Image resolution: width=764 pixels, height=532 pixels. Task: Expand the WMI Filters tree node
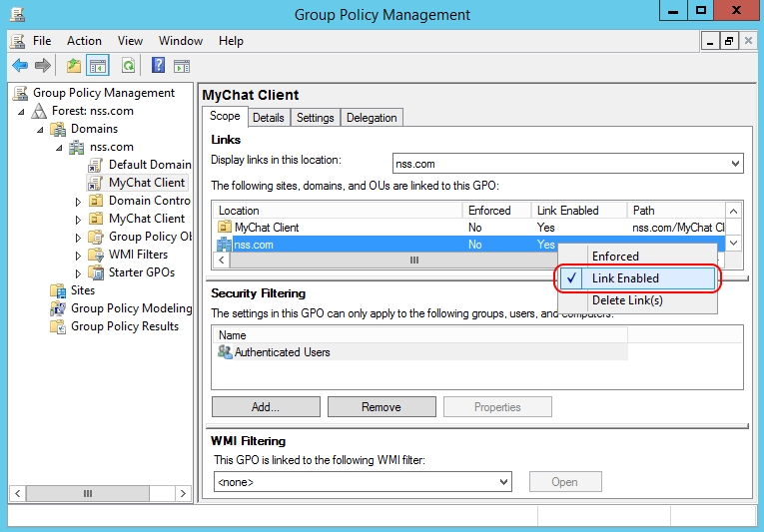79,255
